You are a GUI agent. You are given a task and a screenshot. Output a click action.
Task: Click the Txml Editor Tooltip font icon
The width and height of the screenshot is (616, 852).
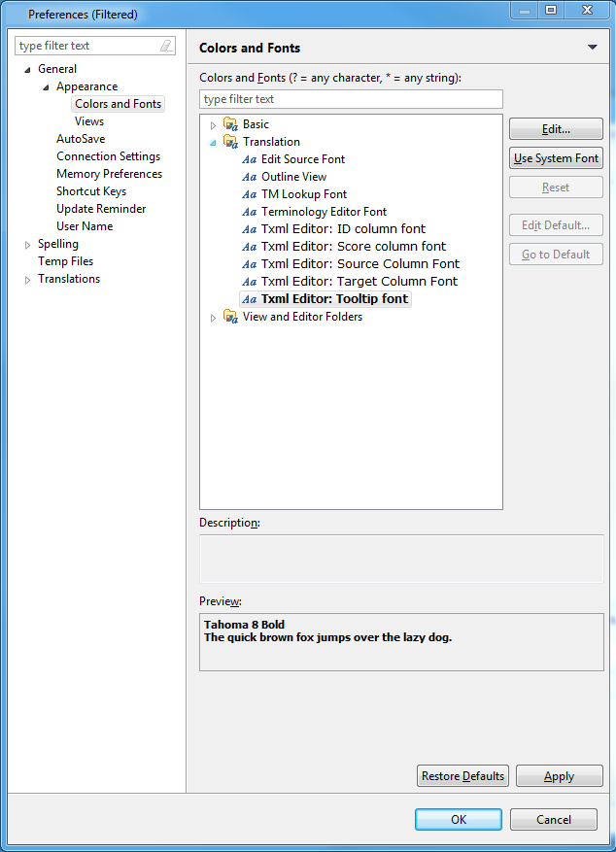[250, 299]
